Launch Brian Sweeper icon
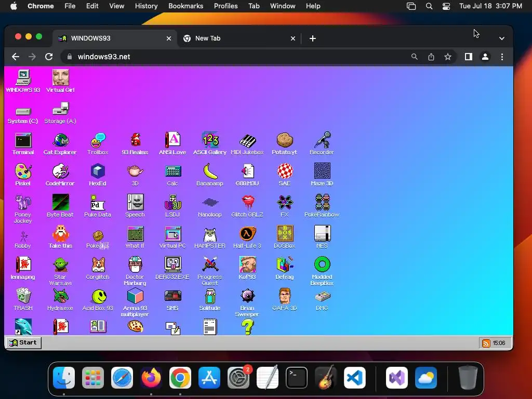 pyautogui.click(x=247, y=303)
